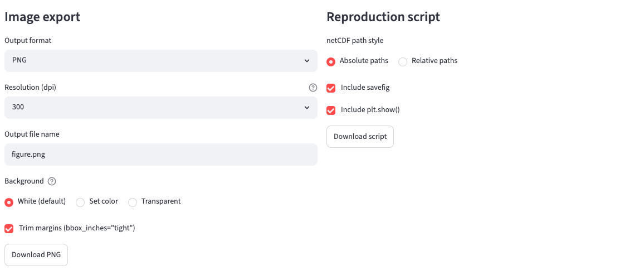Click the Download PNG button
Image resolution: width=644 pixels, height=270 pixels.
[36, 255]
